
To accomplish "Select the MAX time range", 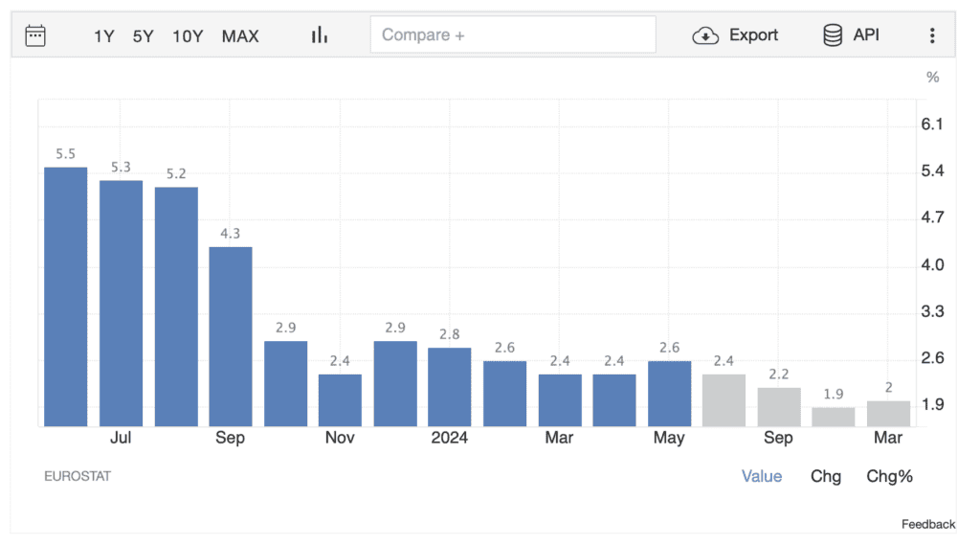I will tap(240, 36).
